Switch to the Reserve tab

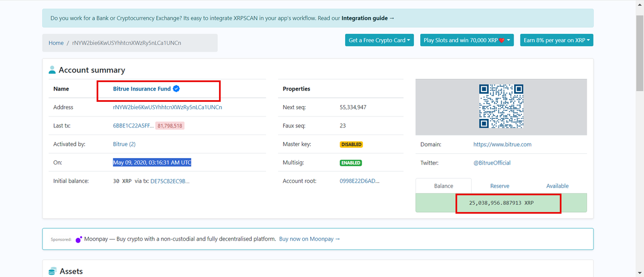click(x=500, y=186)
